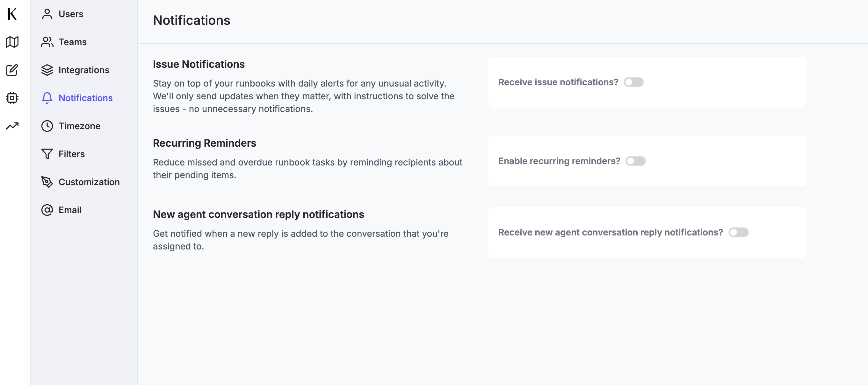Open the trending arrow analytics icon
This screenshot has width=868, height=385.
pyautogui.click(x=12, y=126)
